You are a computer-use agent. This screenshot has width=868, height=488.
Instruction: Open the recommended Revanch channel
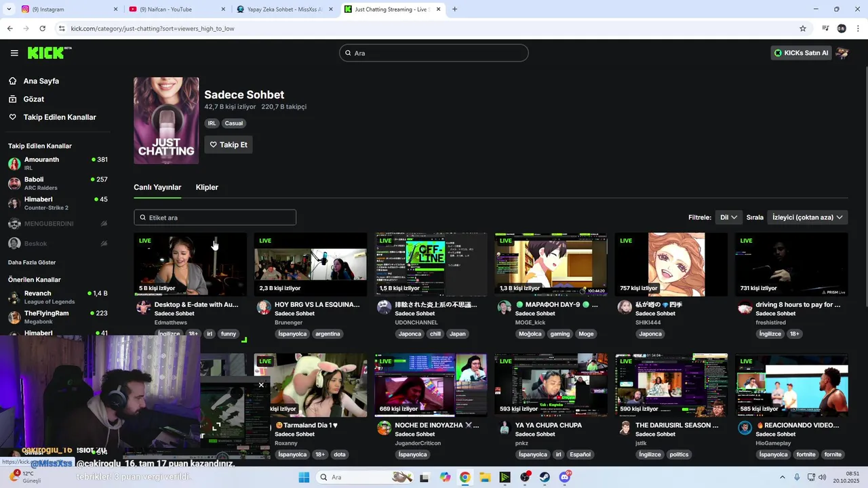[58, 297]
